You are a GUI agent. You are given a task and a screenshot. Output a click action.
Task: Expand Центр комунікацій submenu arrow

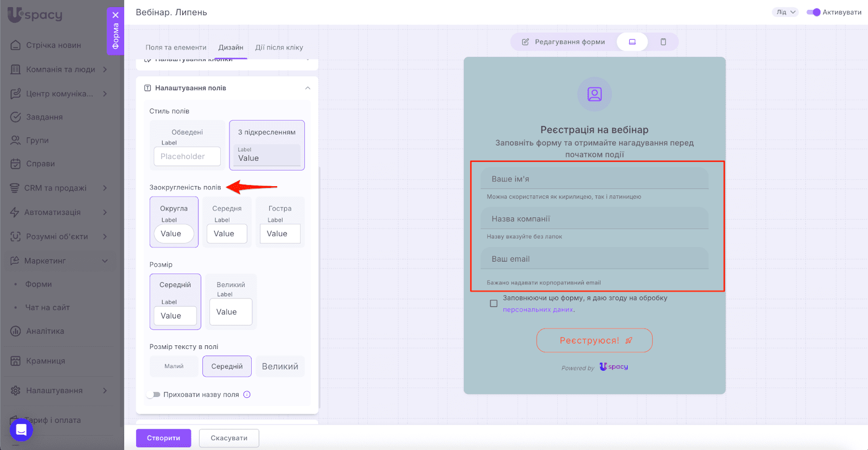coord(105,93)
